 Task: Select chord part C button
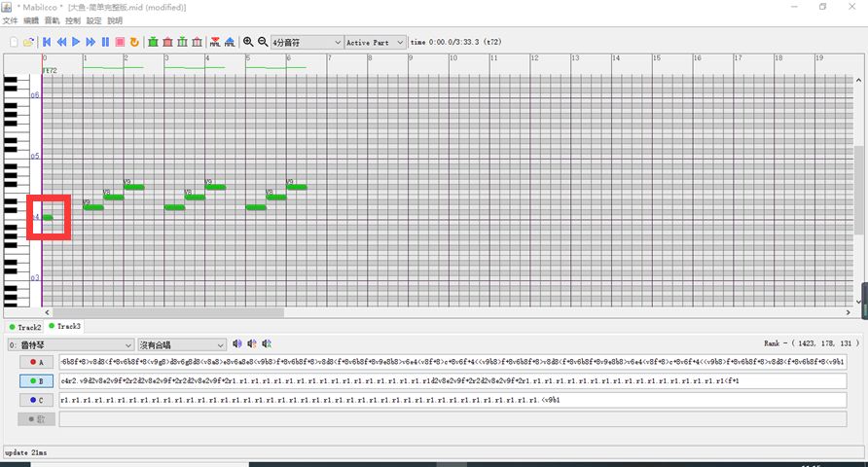click(37, 400)
